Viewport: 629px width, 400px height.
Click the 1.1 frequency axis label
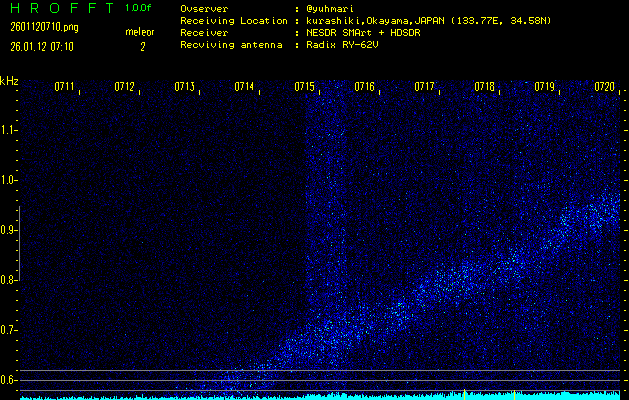[9, 130]
